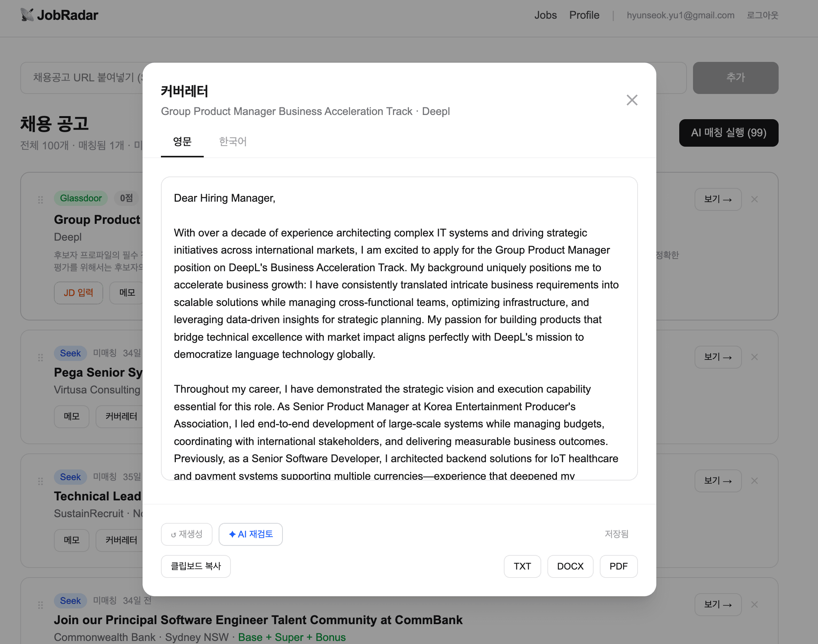Image resolution: width=818 pixels, height=644 pixels.
Task: Click the Virtusa Consulting company name
Action: click(97, 390)
